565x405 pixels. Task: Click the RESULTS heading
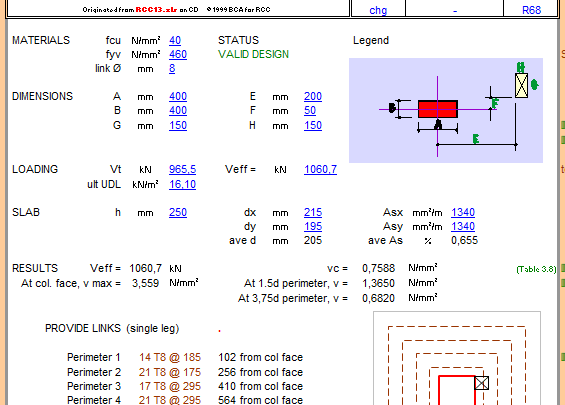35,268
